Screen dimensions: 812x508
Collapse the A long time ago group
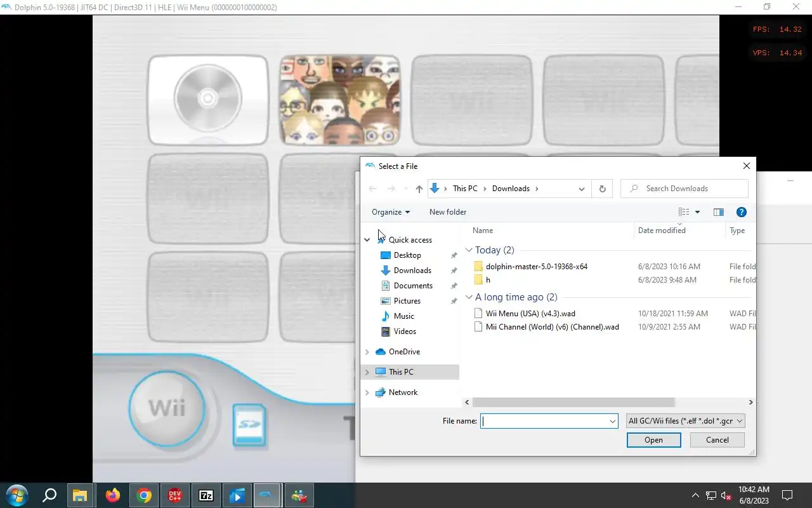(469, 297)
